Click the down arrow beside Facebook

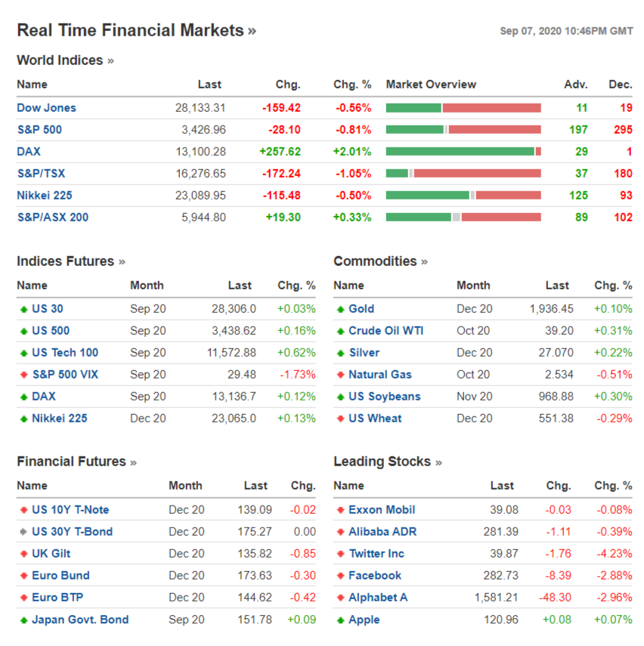point(341,576)
